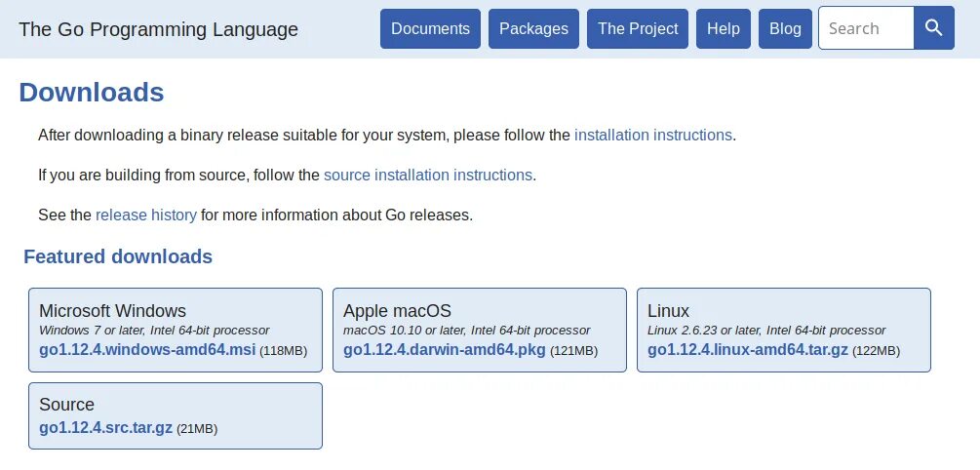Visit the Blog page
980x470 pixels.
coord(785,29)
